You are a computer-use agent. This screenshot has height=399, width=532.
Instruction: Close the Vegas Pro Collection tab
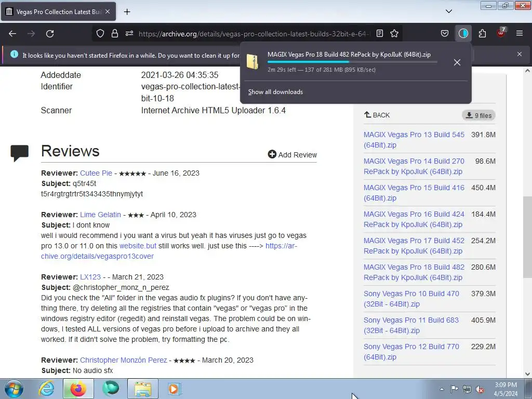[x=108, y=11]
